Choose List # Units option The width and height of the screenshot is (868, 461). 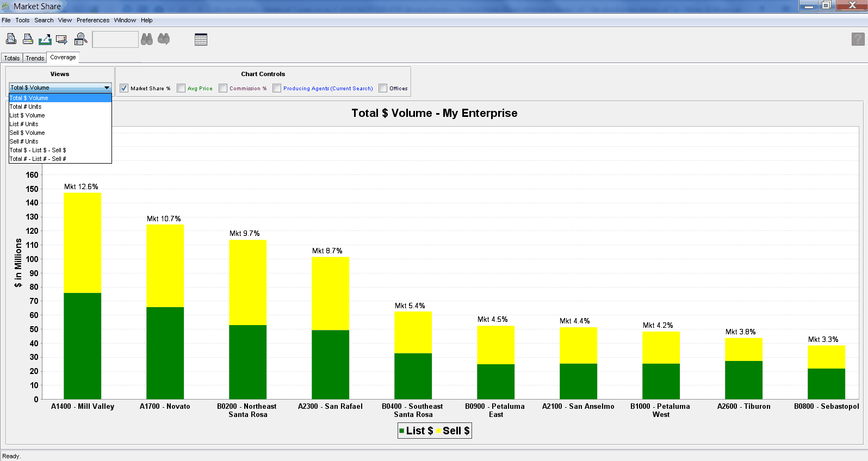click(x=60, y=124)
